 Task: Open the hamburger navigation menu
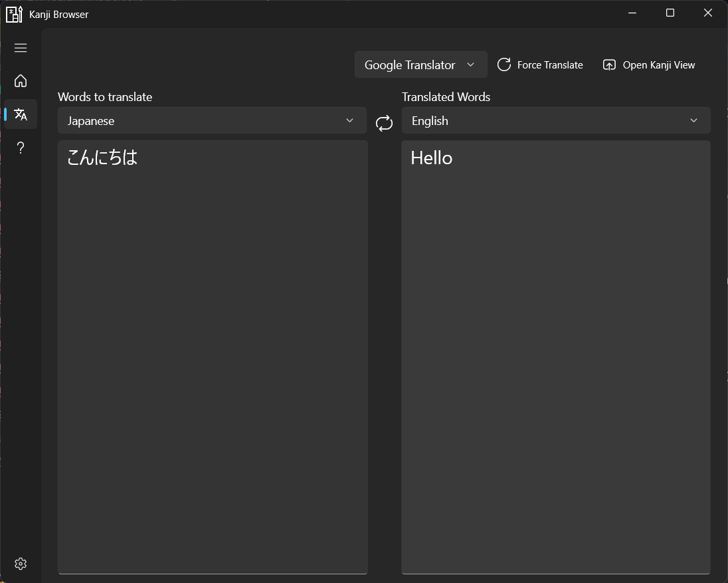tap(21, 48)
